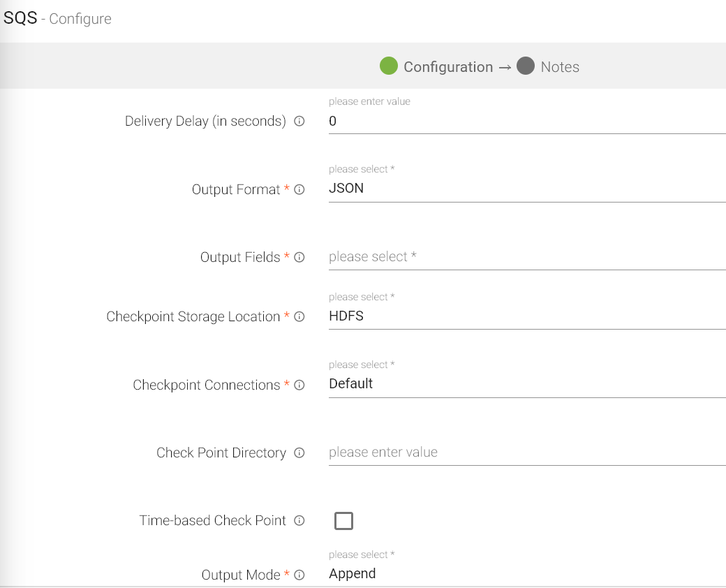Click the Output Mode info icon
The image size is (726, 588).
299,575
